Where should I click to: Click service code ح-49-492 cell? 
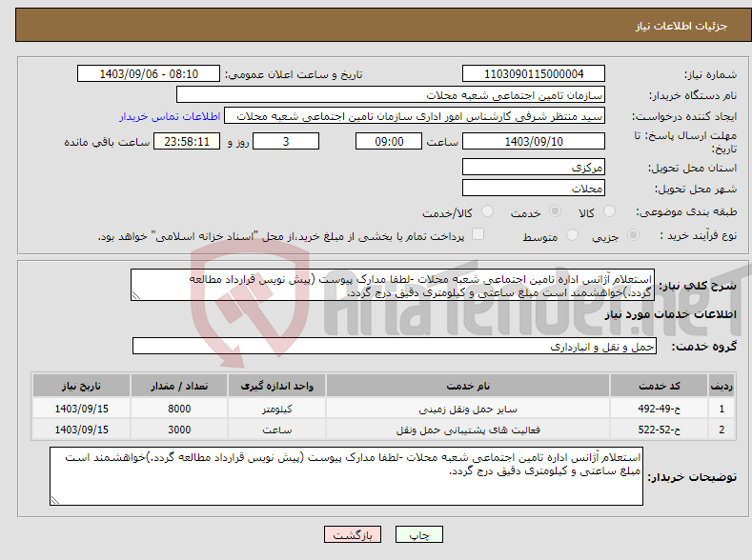click(659, 409)
